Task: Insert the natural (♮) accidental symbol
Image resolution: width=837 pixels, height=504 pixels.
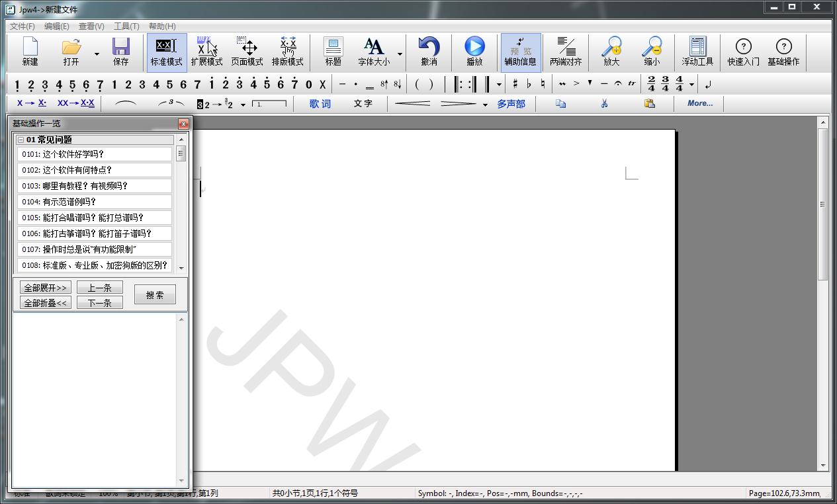Action: pyautogui.click(x=543, y=84)
